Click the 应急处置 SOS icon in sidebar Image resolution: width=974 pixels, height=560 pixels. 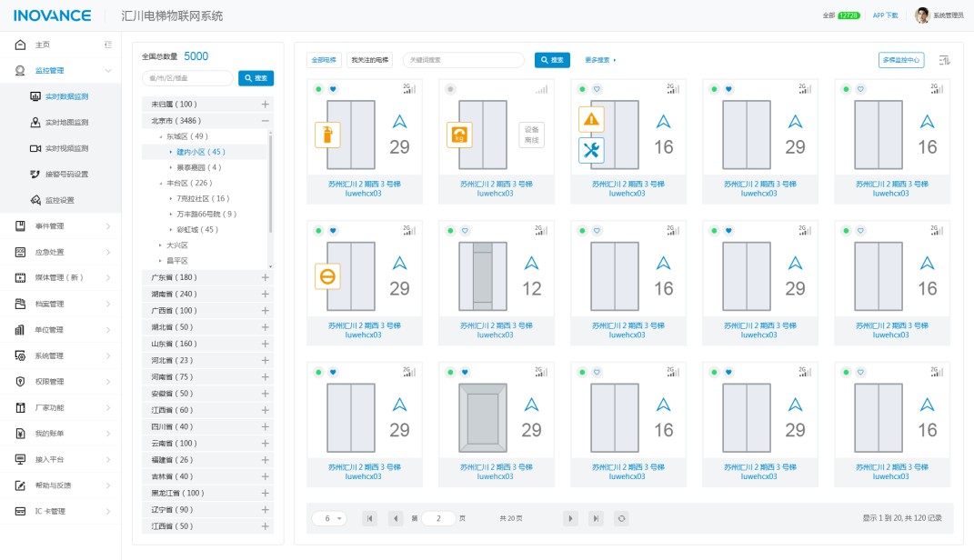tap(21, 252)
